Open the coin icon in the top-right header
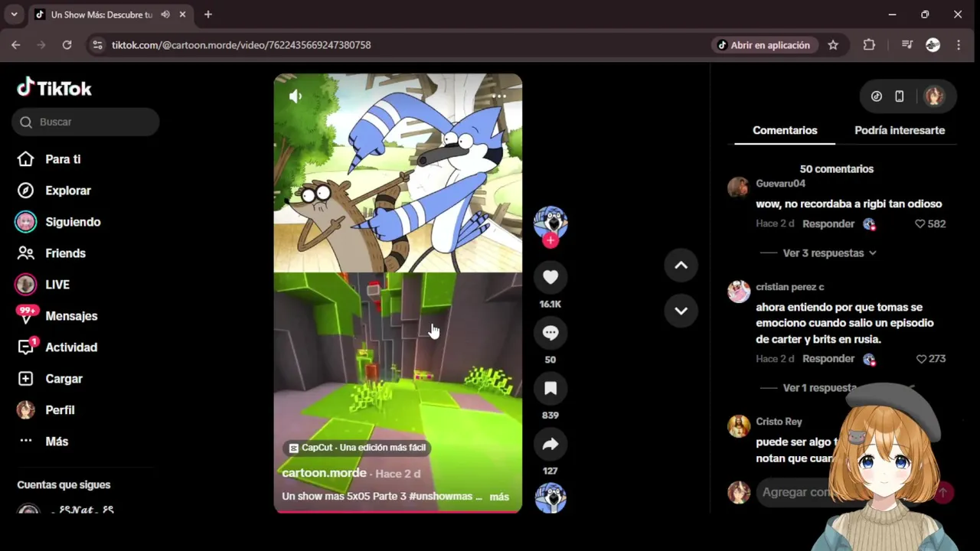980x551 pixels. coord(877,96)
